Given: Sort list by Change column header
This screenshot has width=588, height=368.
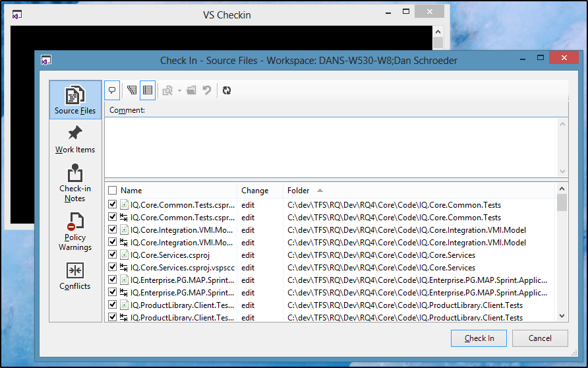Looking at the screenshot, I should 255,190.
